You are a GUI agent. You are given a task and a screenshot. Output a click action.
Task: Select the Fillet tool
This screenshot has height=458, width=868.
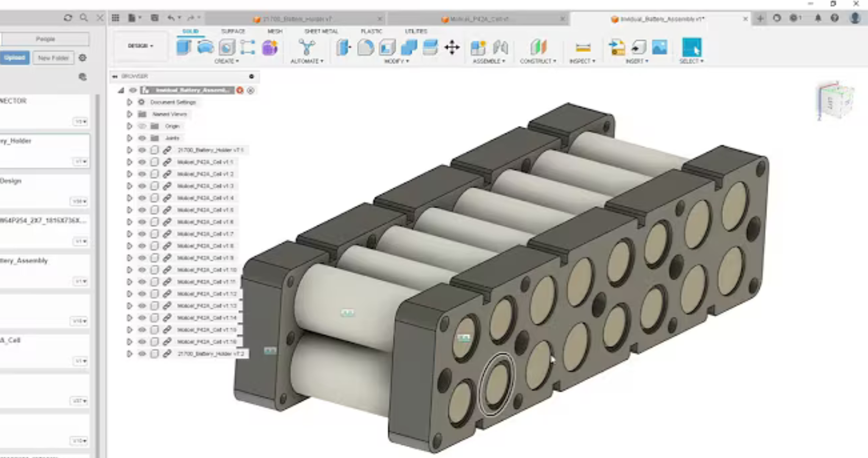point(365,48)
